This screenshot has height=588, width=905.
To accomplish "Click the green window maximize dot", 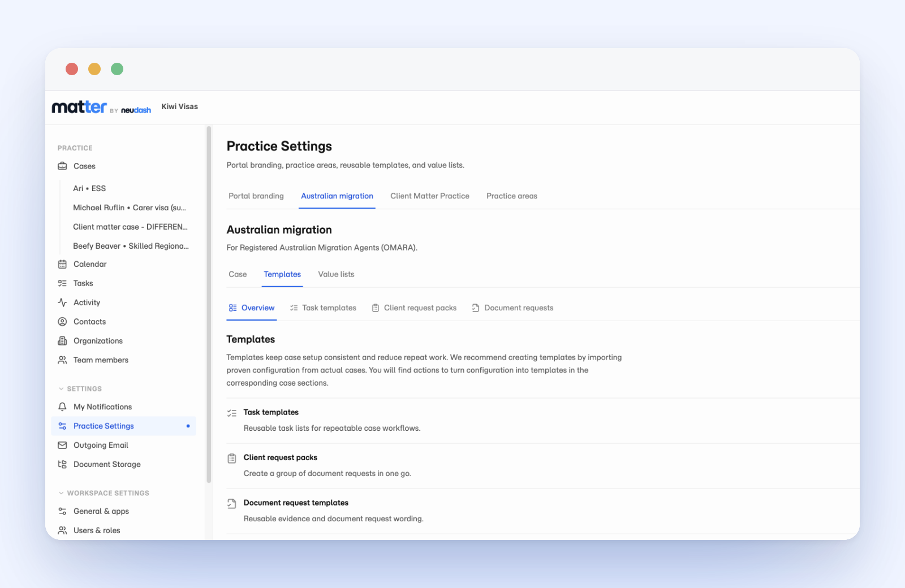I will (117, 69).
